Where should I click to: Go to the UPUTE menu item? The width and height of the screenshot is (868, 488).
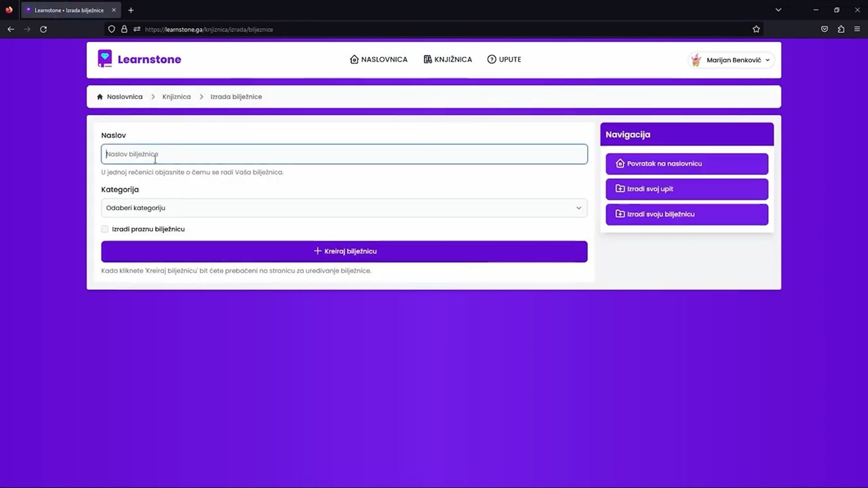pyautogui.click(x=504, y=59)
